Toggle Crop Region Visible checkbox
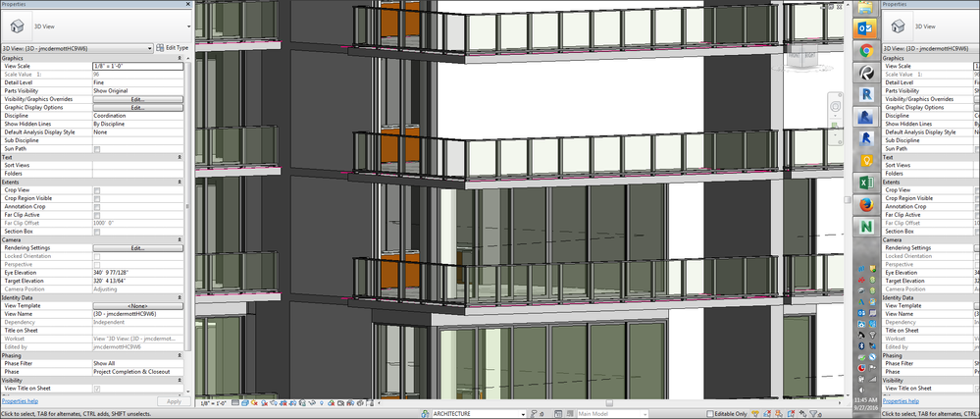This screenshot has width=980, height=419. pos(97,198)
